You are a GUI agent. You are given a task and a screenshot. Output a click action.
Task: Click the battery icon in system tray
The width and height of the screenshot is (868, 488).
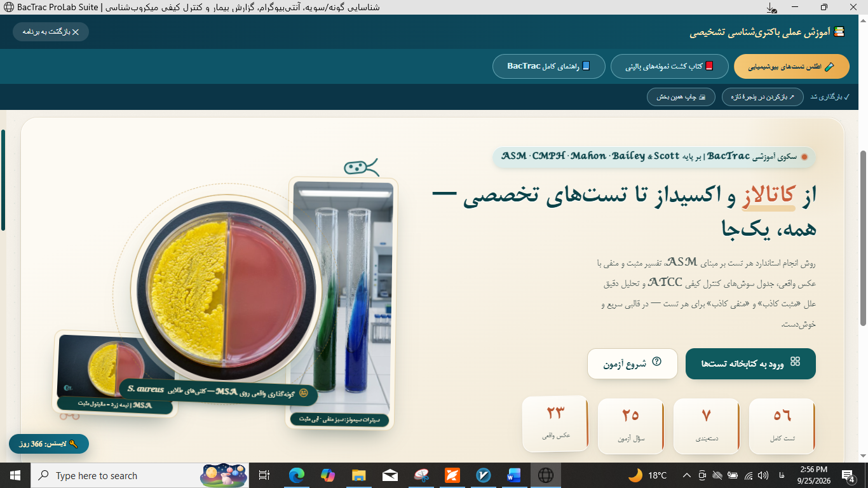click(733, 475)
